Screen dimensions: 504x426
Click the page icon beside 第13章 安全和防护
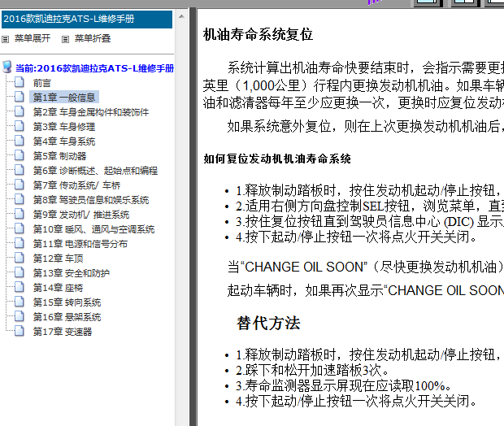20,272
